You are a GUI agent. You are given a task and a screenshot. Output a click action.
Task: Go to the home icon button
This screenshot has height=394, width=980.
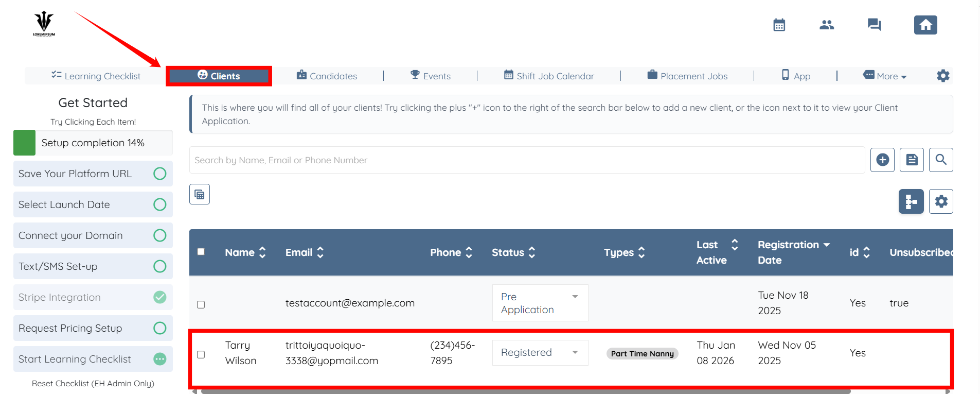pos(925,25)
